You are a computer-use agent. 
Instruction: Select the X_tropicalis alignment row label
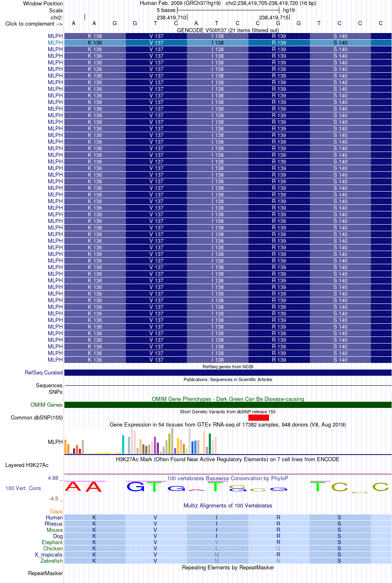click(x=49, y=555)
